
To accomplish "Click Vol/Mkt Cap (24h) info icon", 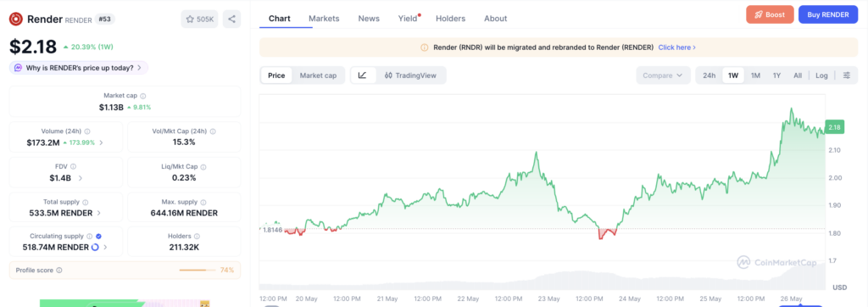I will click(x=213, y=132).
